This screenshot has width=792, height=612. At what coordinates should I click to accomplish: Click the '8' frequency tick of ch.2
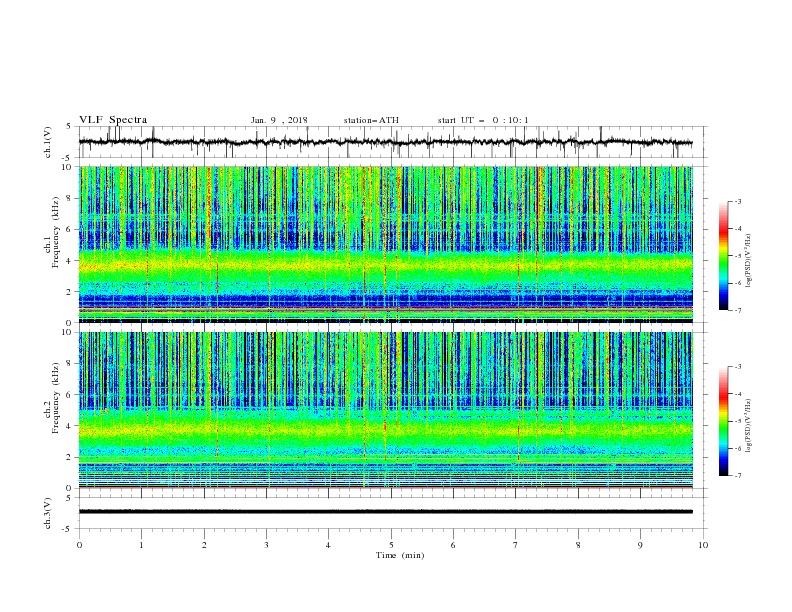tap(71, 364)
